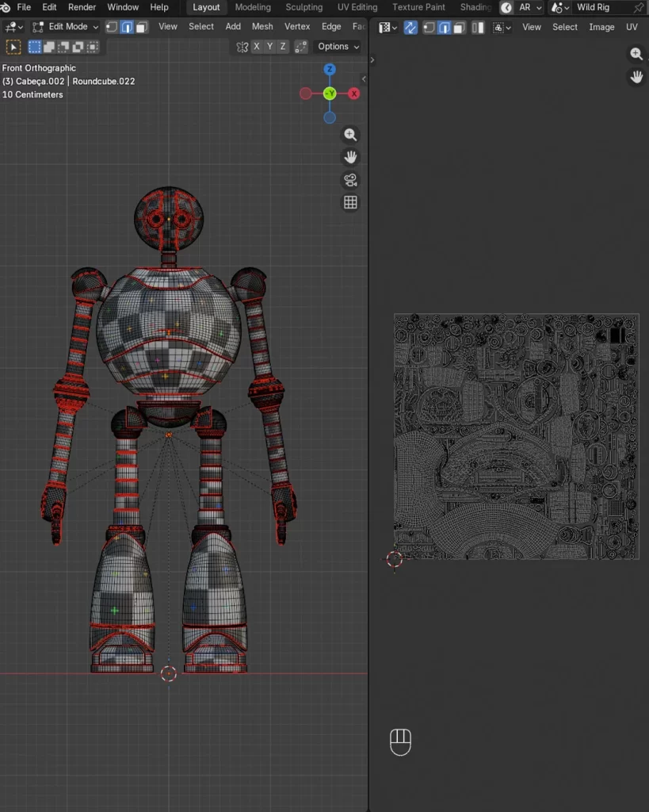Toggle auto merge vertices icon

[300, 47]
